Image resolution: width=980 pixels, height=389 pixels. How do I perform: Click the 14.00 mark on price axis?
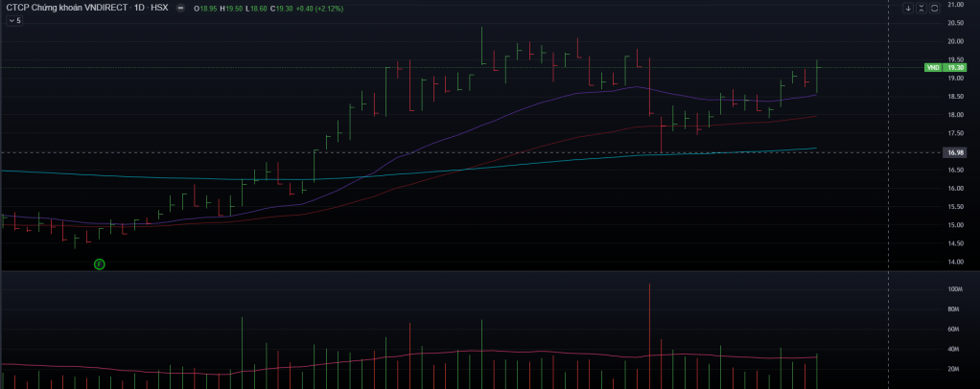[x=954, y=263]
